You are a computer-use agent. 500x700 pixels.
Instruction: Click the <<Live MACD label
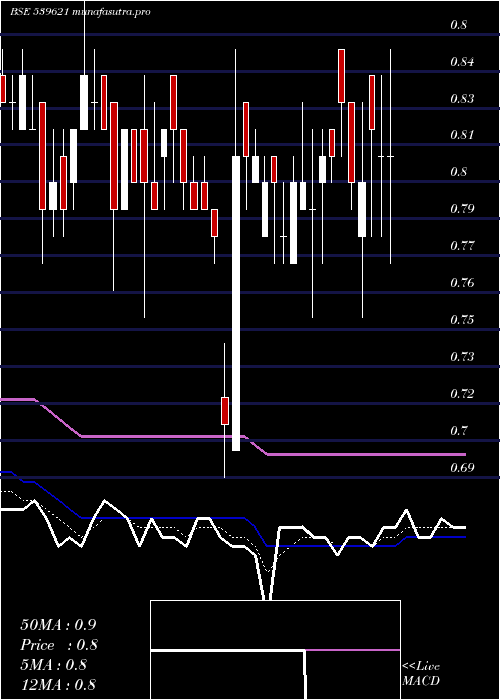coord(421,673)
